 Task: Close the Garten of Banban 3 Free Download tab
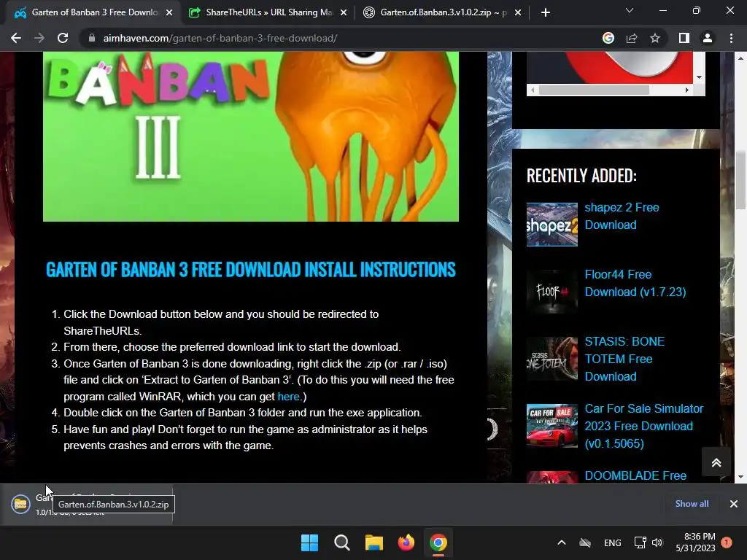169,13
